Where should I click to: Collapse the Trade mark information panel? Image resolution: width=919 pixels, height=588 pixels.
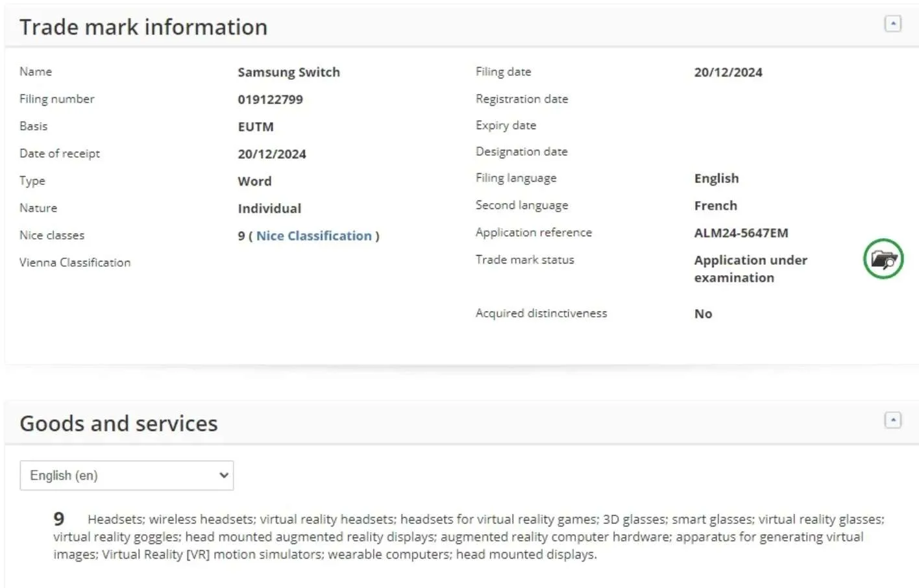(893, 24)
